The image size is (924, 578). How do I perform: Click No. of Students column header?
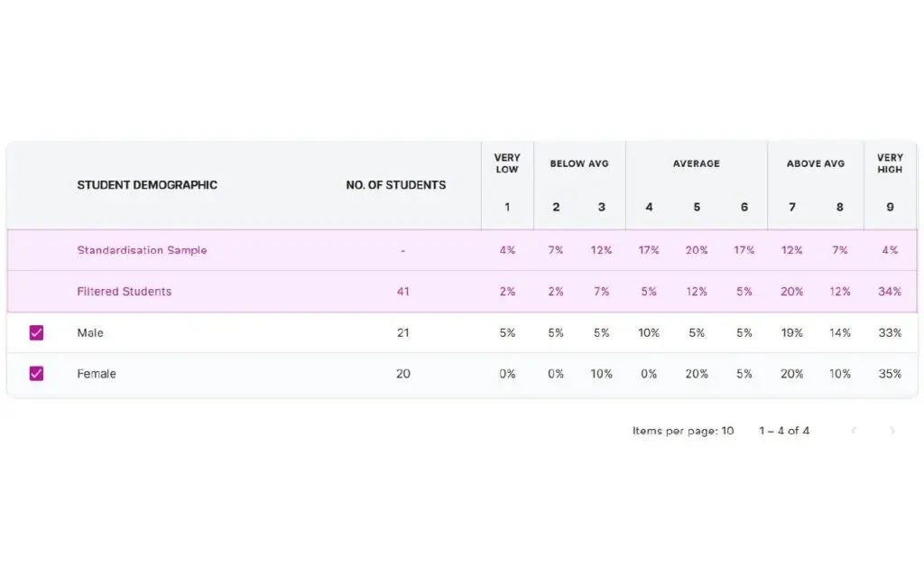coord(395,185)
